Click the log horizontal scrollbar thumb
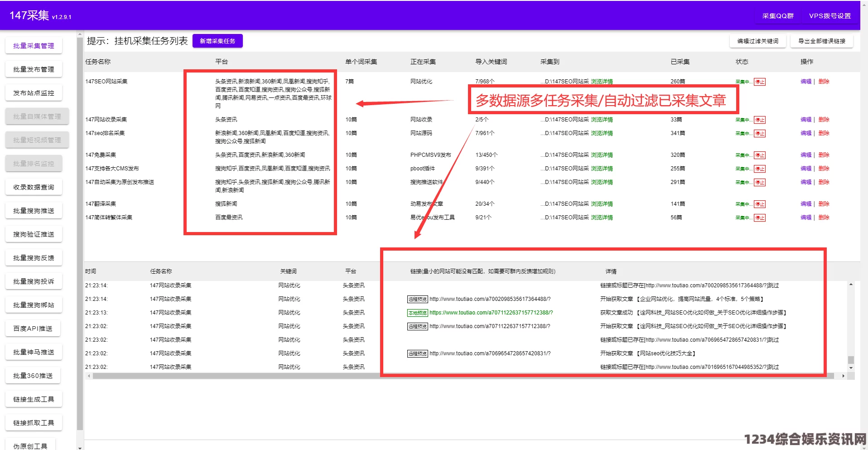This screenshot has width=868, height=450. point(463,376)
